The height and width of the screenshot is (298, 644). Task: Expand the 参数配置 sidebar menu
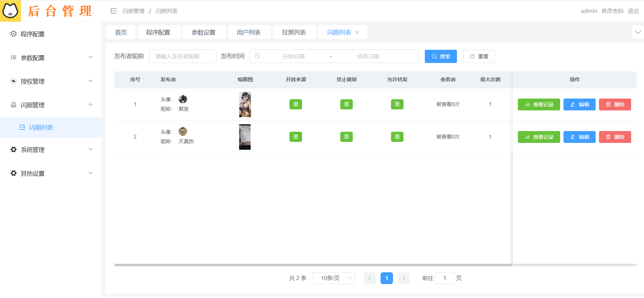tap(51, 58)
